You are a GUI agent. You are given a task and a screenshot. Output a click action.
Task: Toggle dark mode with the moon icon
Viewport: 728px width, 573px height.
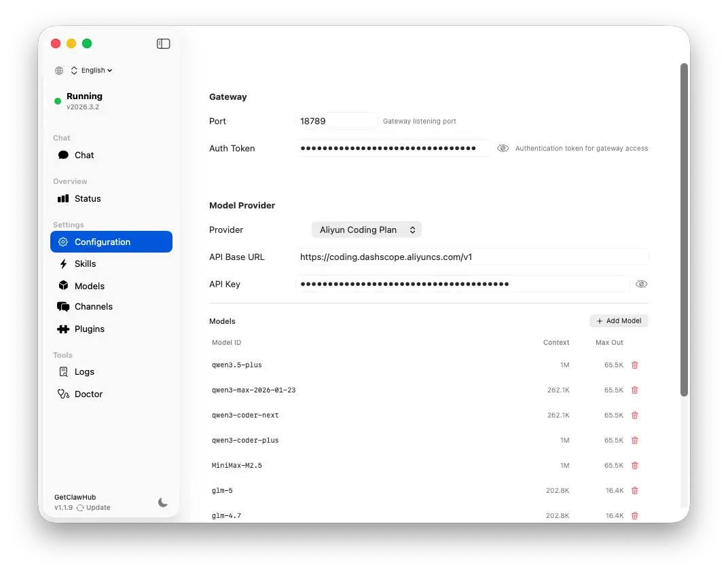pos(163,502)
